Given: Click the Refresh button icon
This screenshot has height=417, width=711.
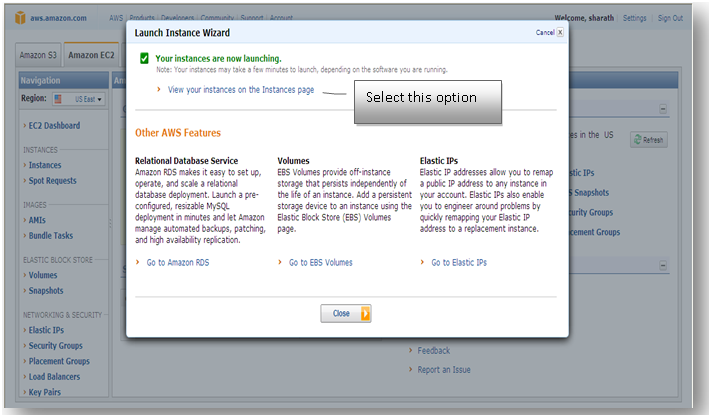Looking at the screenshot, I should pos(638,140).
